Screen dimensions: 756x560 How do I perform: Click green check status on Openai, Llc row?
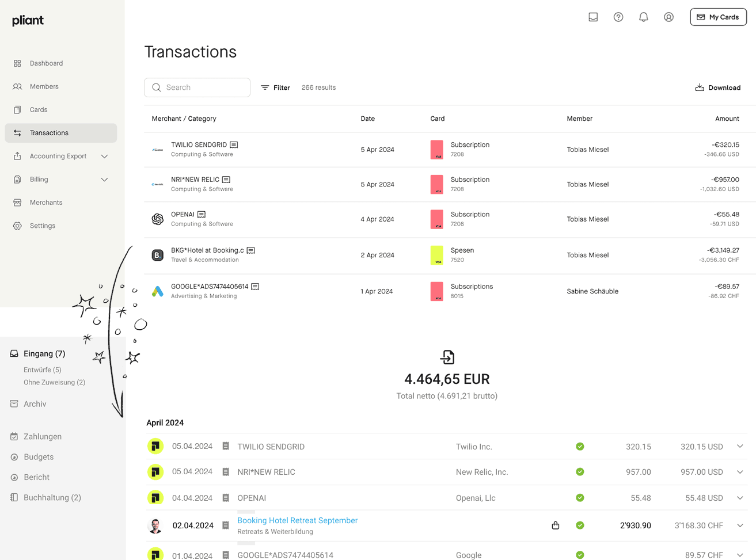(580, 498)
